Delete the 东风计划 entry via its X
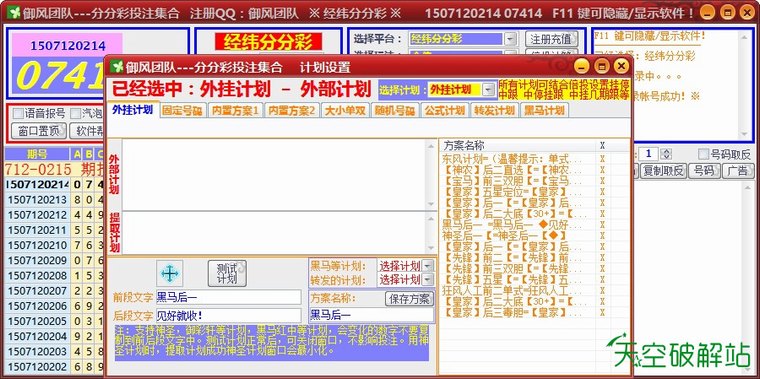 tap(602, 158)
